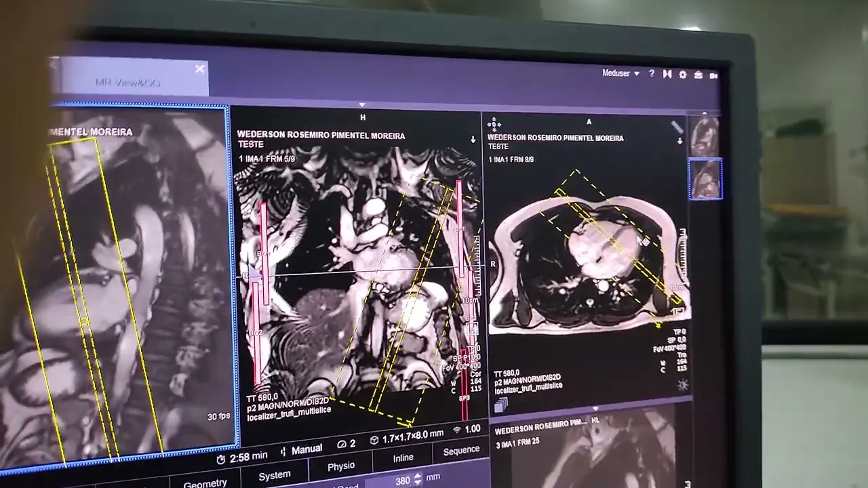The width and height of the screenshot is (868, 488).
Task: Click the 2:58 min scan time text
Action: click(x=248, y=457)
